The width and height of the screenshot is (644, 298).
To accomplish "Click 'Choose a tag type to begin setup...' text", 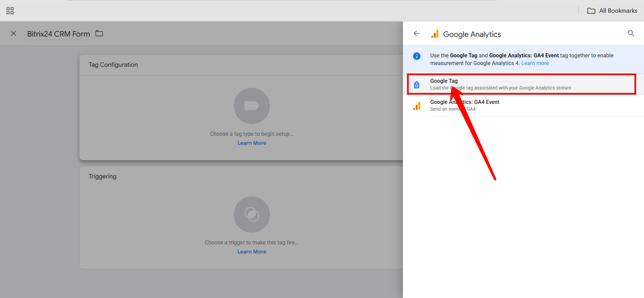I will click(252, 134).
